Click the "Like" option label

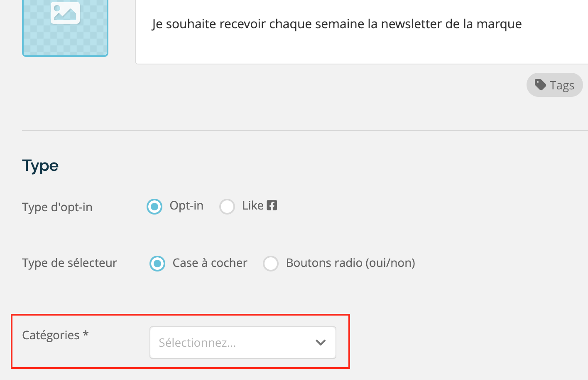coord(253,205)
